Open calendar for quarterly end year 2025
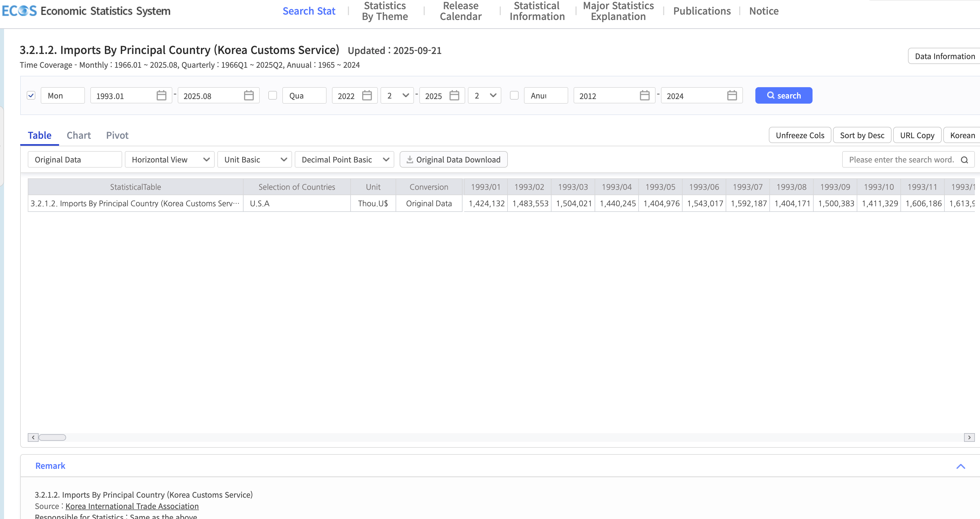 [454, 96]
